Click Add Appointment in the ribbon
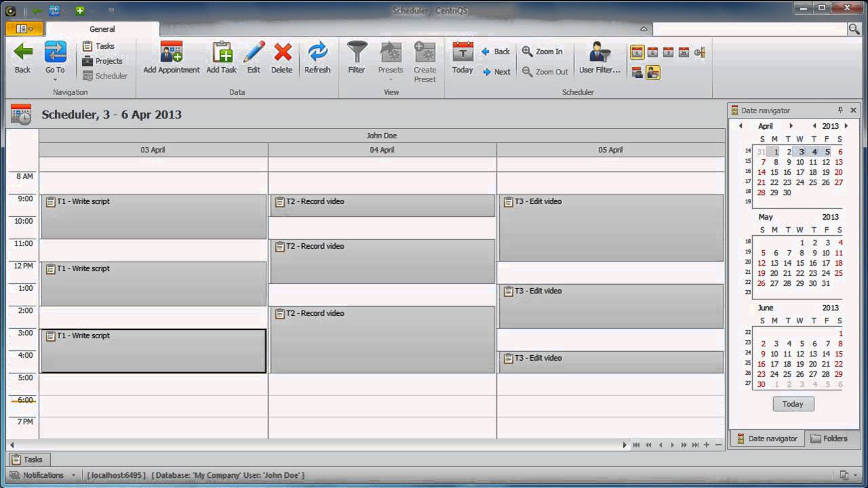The width and height of the screenshot is (868, 488). pos(172,58)
